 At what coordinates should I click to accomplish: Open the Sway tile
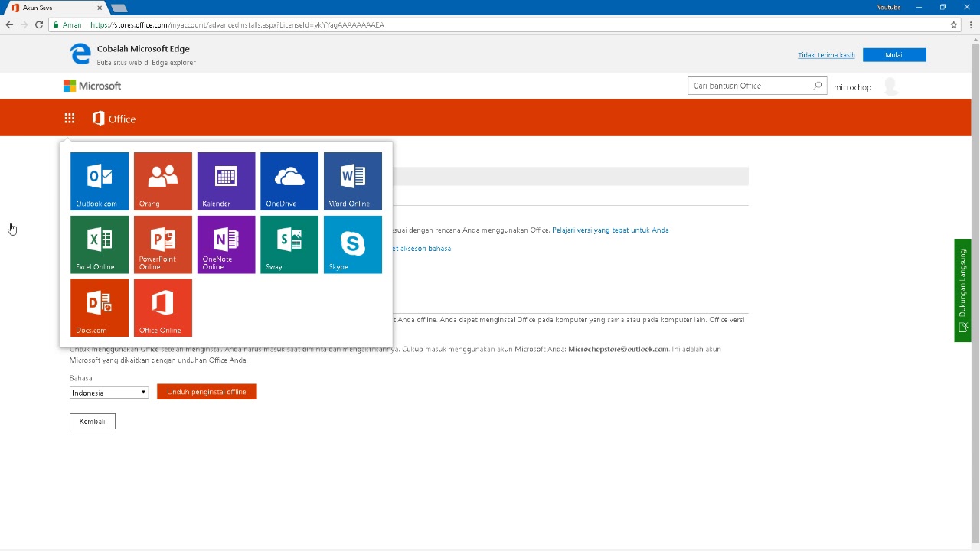pyautogui.click(x=289, y=244)
